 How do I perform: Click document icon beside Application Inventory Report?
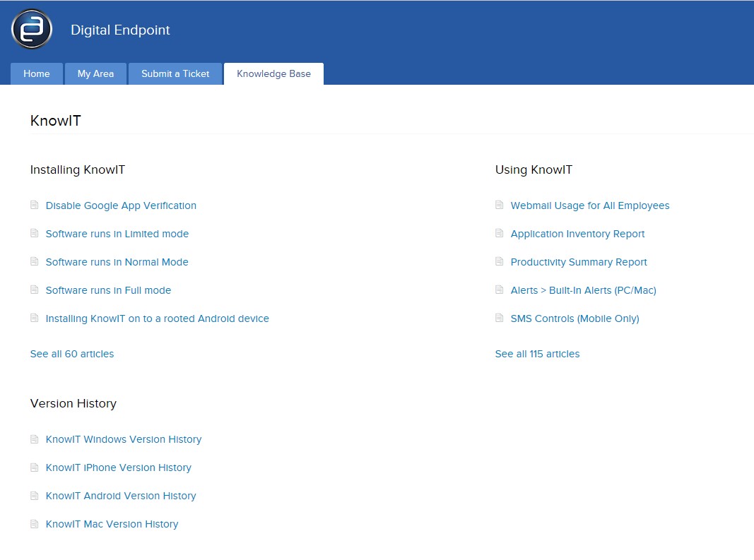[x=499, y=234]
